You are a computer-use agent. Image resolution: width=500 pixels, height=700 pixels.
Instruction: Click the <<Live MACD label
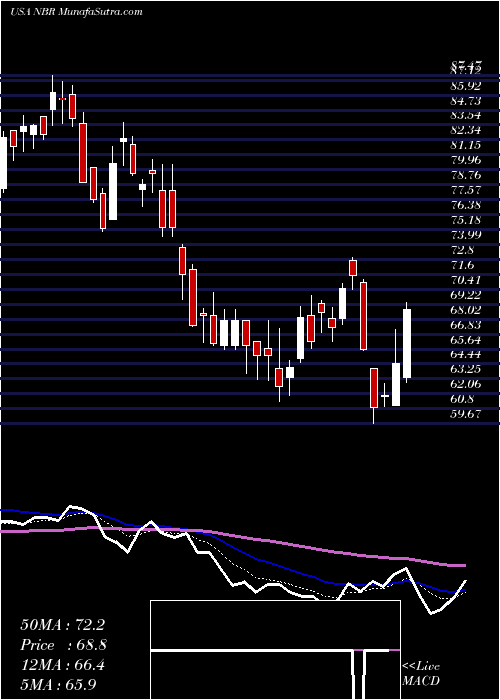pos(421,673)
